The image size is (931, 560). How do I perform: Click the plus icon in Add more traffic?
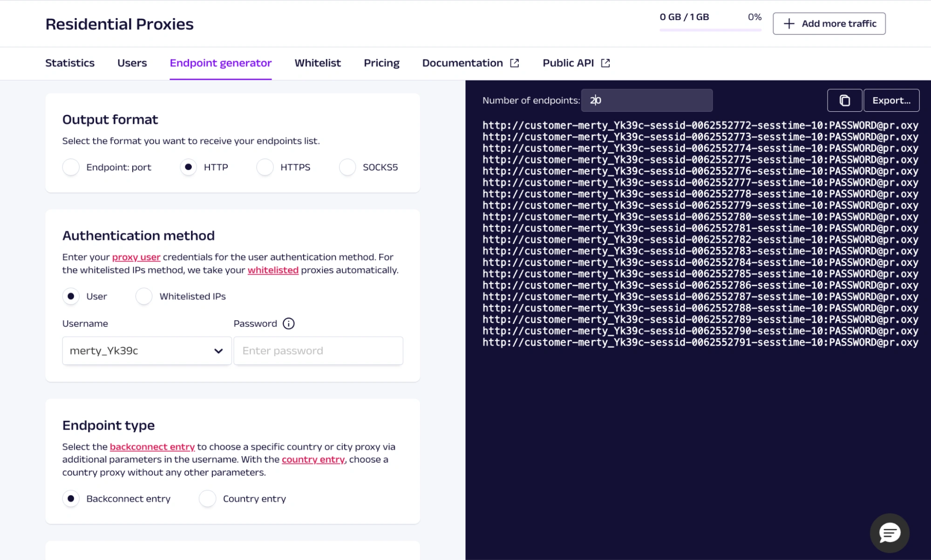point(788,24)
